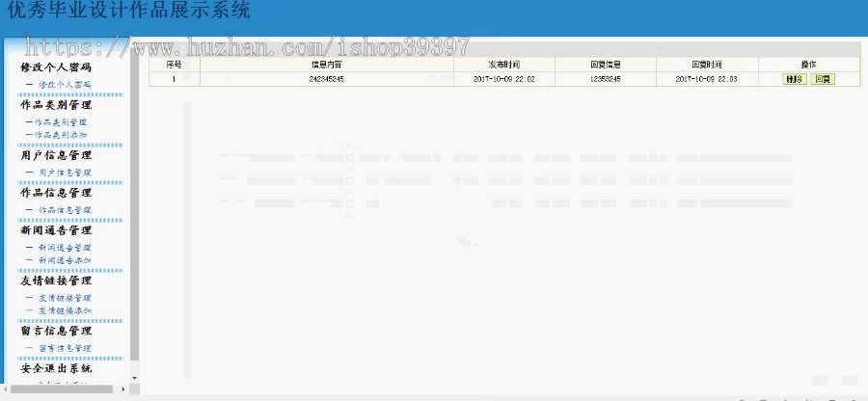Select the bold 作品类别管理 section heading

tap(56, 105)
